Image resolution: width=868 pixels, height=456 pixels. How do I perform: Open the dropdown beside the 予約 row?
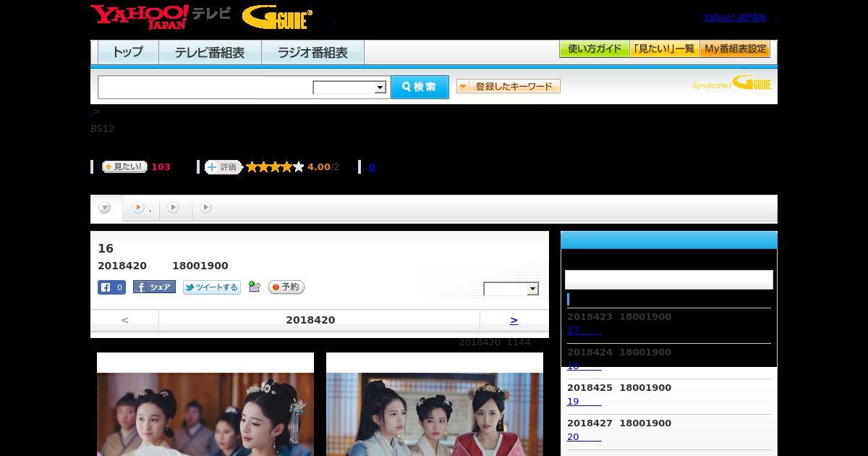point(511,289)
